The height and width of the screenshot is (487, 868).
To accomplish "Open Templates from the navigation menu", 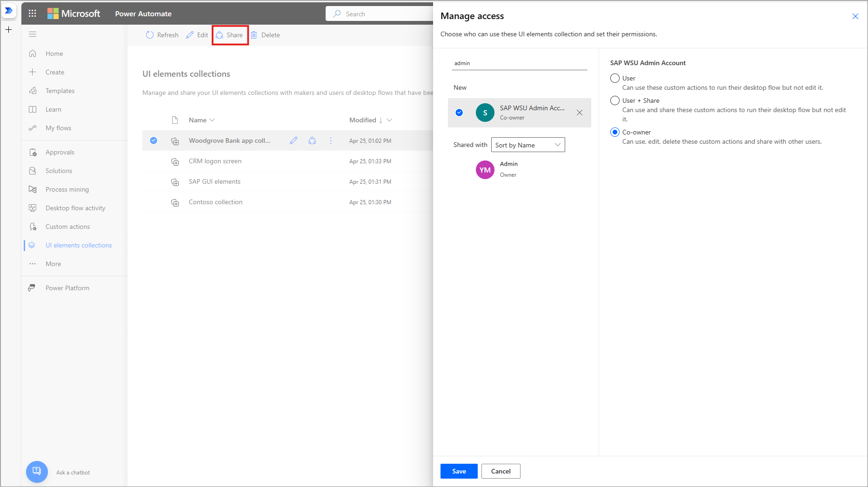I will 60,91.
